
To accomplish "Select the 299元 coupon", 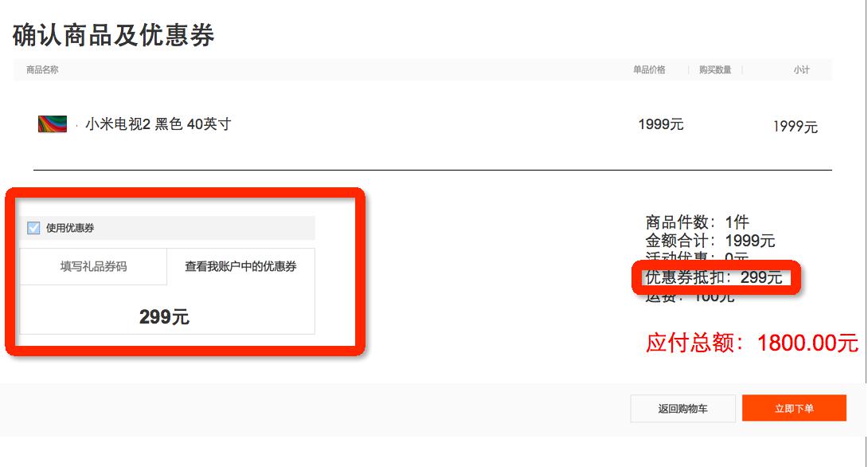I will pos(164,317).
